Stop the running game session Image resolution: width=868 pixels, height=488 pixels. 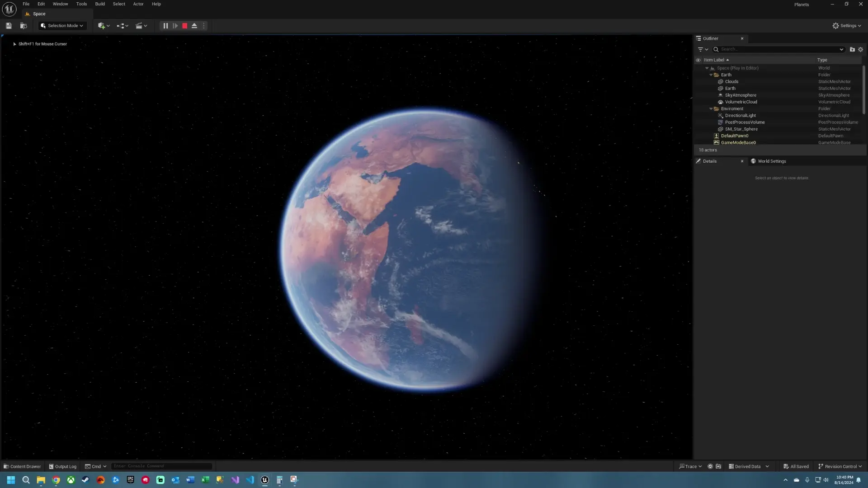[184, 26]
